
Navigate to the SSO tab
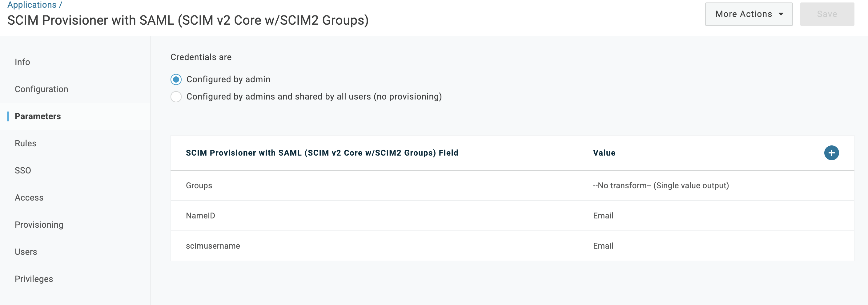[x=23, y=170]
